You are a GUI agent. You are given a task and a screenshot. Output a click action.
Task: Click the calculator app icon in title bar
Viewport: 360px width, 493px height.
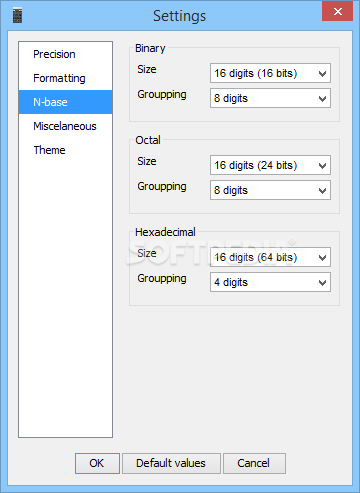(17, 16)
